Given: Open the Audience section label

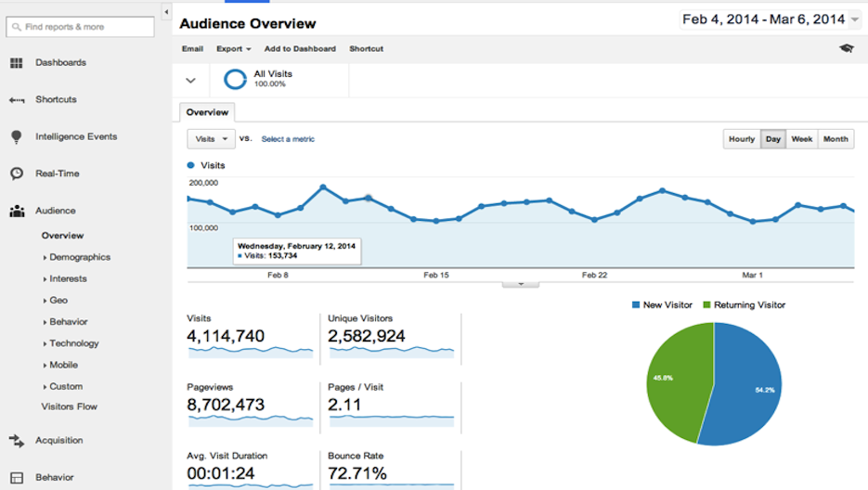Looking at the screenshot, I should (x=56, y=211).
